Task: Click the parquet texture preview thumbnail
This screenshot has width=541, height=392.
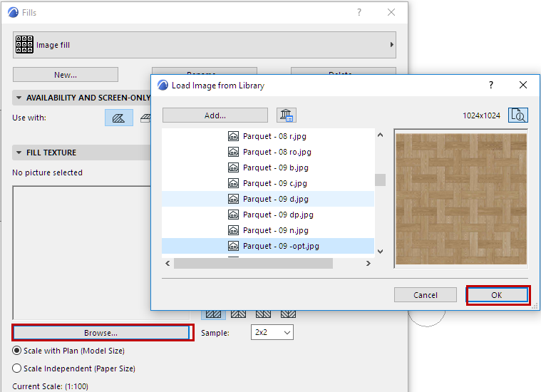Action: (x=461, y=199)
